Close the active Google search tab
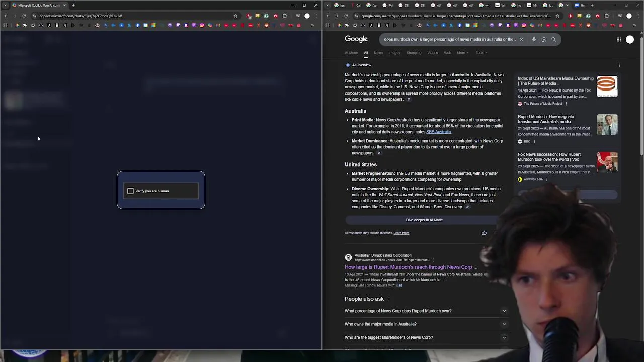Screen dimensions: 644x362 (x=568, y=5)
